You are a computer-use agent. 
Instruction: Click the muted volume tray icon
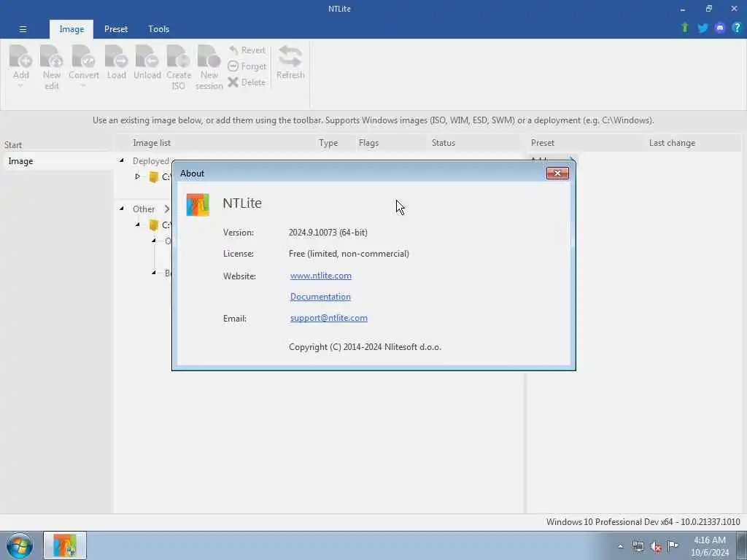click(x=656, y=547)
